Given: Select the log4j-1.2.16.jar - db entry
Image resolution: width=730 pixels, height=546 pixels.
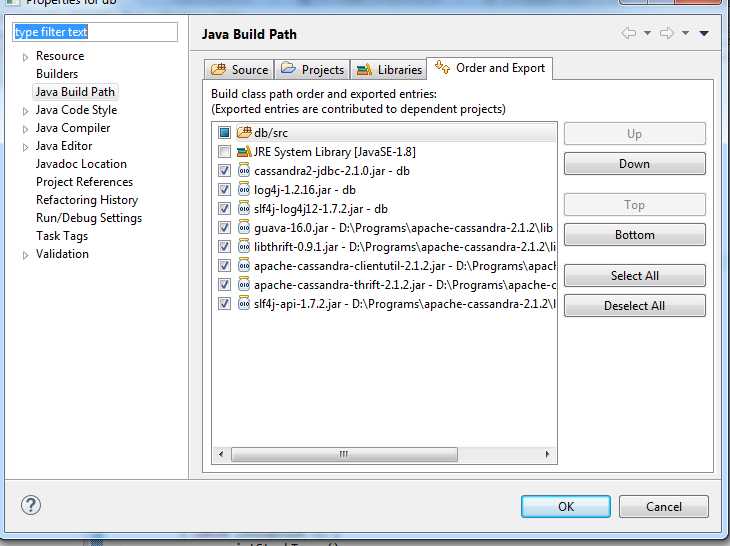Looking at the screenshot, I should [304, 190].
